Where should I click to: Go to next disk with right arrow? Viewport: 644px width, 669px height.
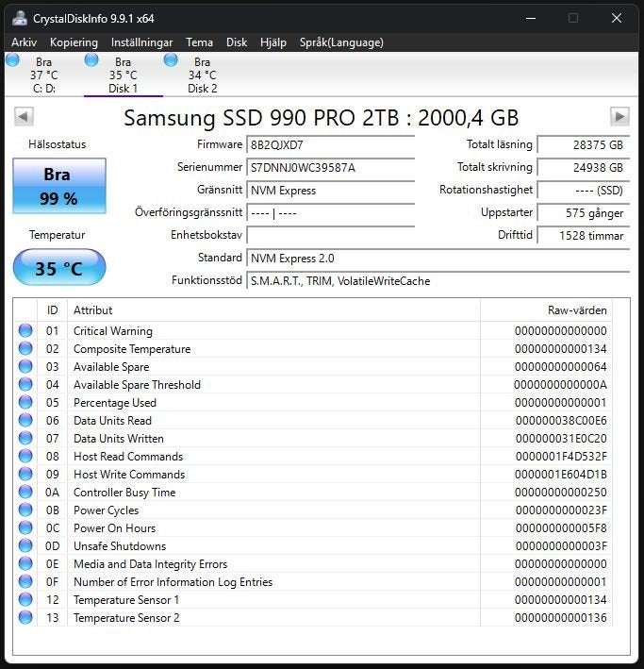(619, 116)
